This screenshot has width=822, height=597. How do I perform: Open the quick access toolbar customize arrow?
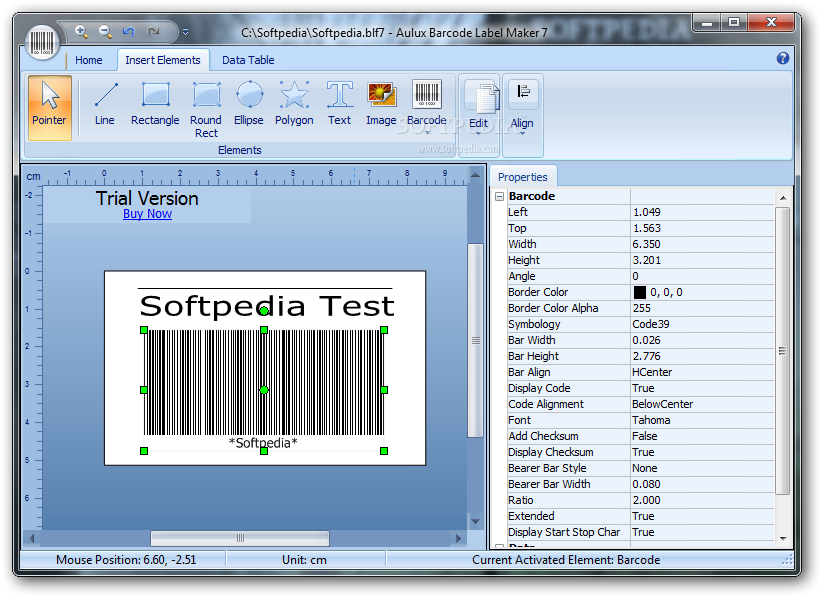tap(186, 32)
